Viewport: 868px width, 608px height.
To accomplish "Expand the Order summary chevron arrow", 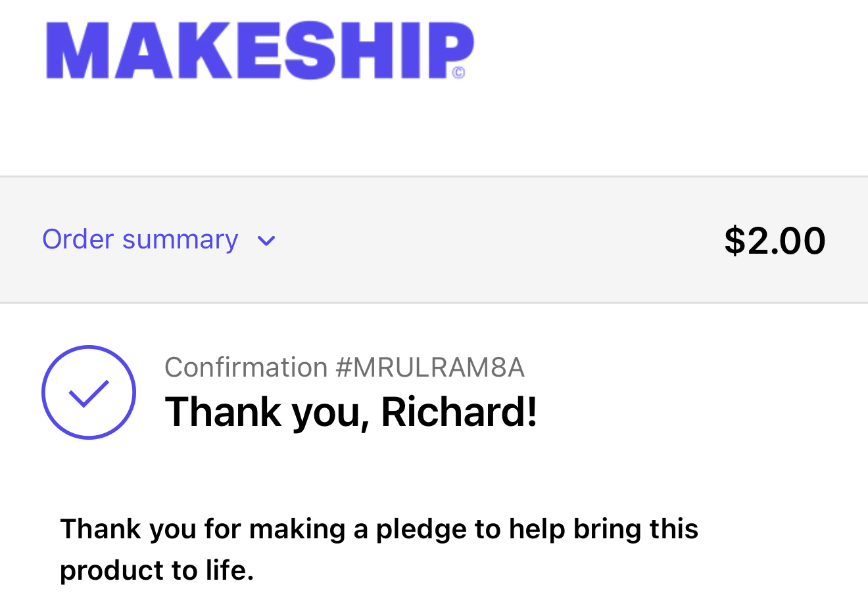I will point(266,241).
